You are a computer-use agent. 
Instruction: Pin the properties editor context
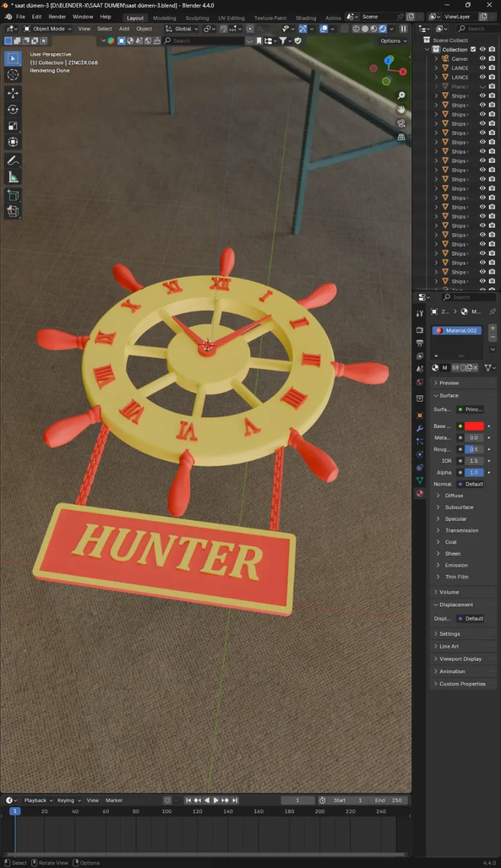pos(492,312)
